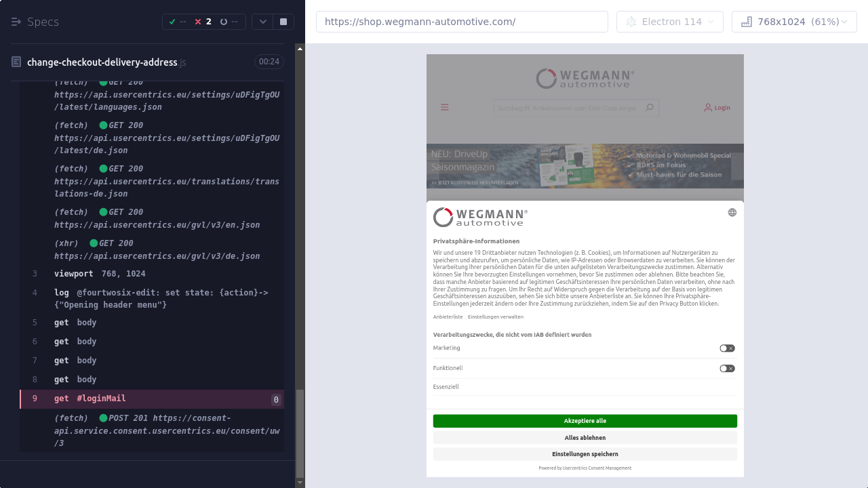Click the magnifier search icon in the shop header

pos(649,107)
